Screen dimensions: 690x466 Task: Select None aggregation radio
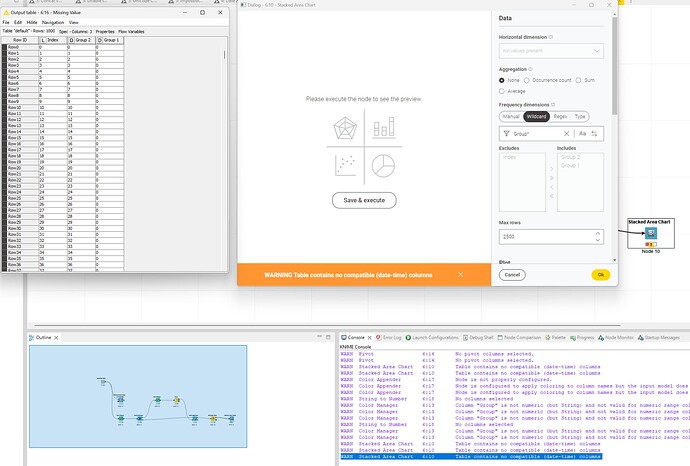pyautogui.click(x=502, y=81)
